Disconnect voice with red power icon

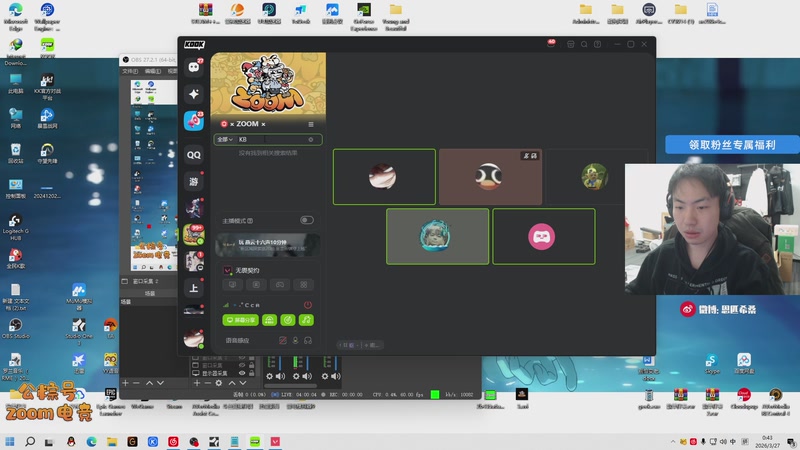tap(308, 305)
